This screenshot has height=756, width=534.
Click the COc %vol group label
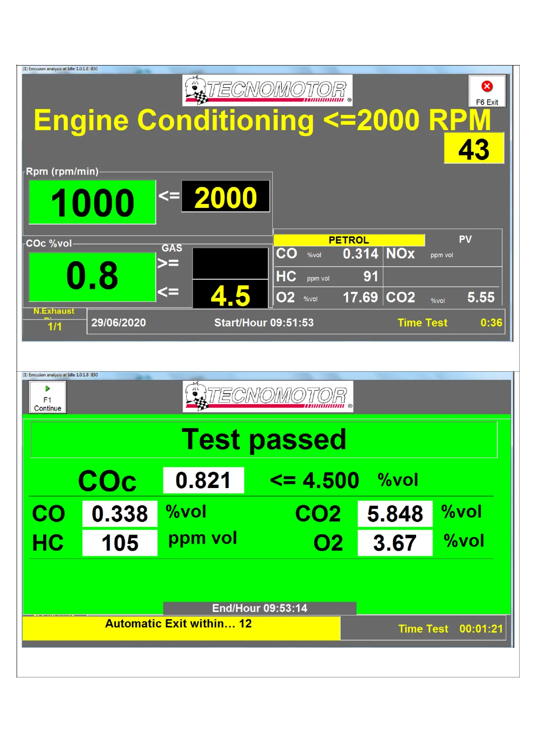48,243
